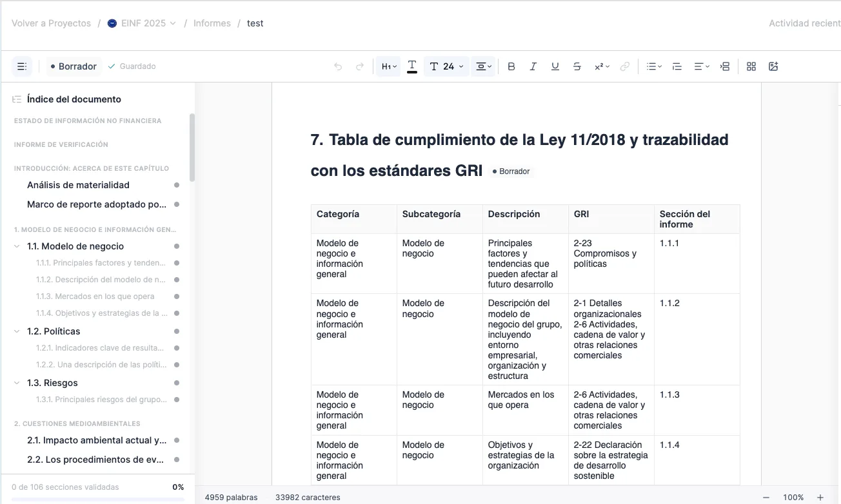Image resolution: width=841 pixels, height=504 pixels.
Task: Click the Índice del documento list icon
Action: click(17, 99)
